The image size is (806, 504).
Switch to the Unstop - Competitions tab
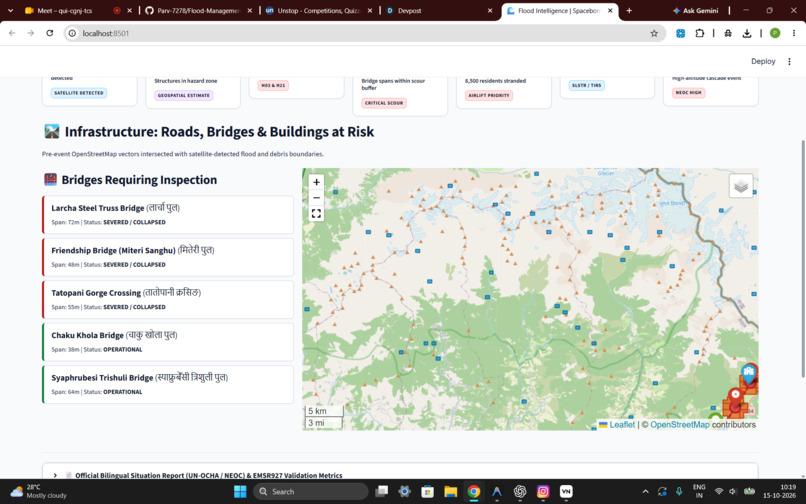(x=319, y=10)
